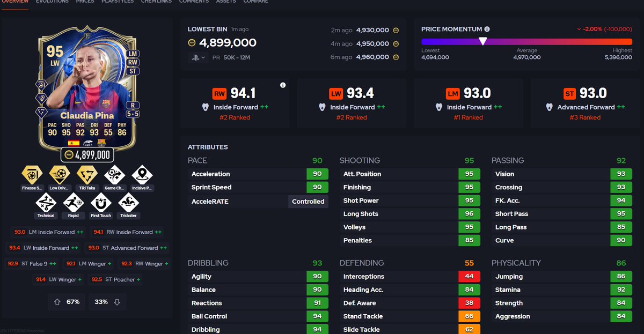Open the PlayStation platform dropdown
The width and height of the screenshot is (644, 334).
[198, 57]
